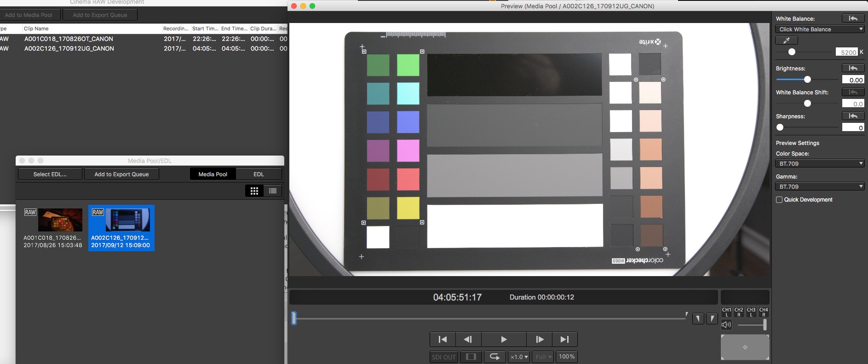Click the White Balance Shift 0.0 field
Image resolution: width=868 pixels, height=364 pixels.
pos(853,104)
